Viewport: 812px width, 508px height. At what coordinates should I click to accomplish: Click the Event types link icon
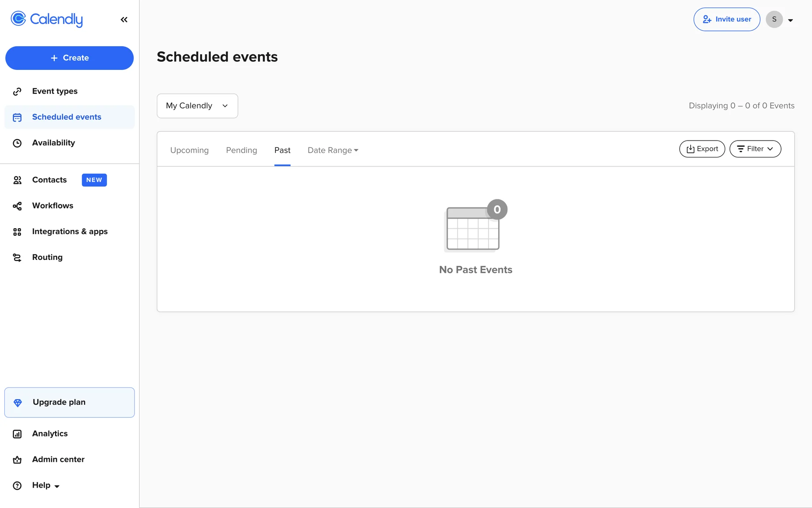click(17, 91)
